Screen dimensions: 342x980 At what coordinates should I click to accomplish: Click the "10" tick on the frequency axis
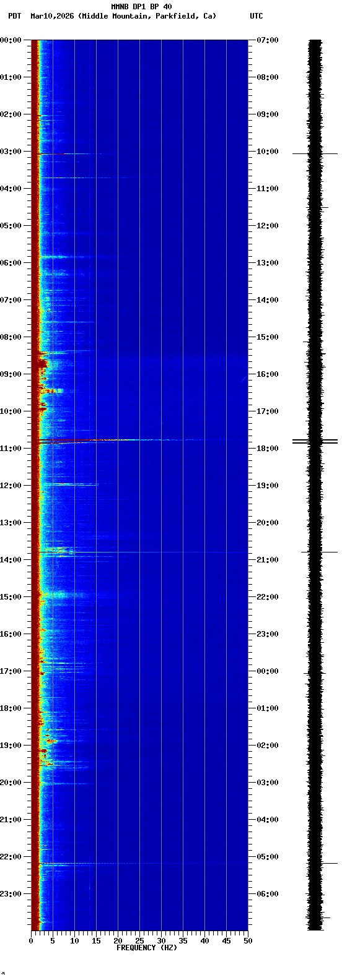coord(74,941)
